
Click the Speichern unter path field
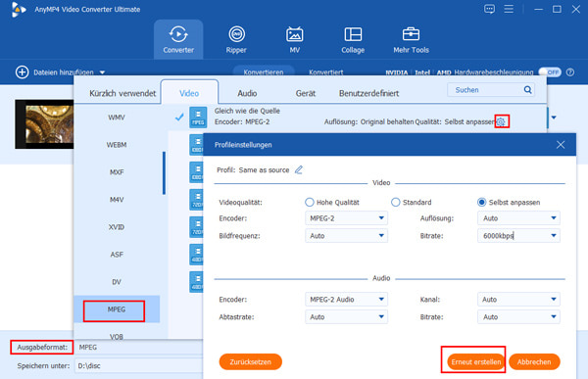[139, 365]
